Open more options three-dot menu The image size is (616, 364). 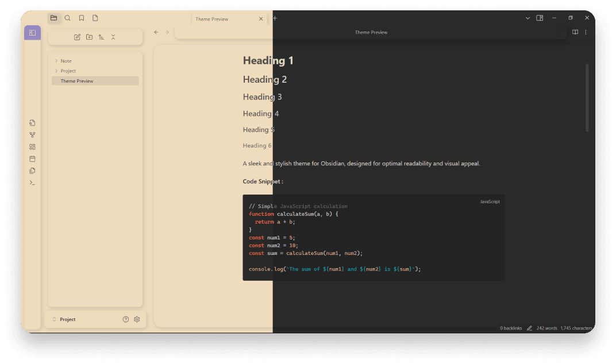click(x=586, y=32)
